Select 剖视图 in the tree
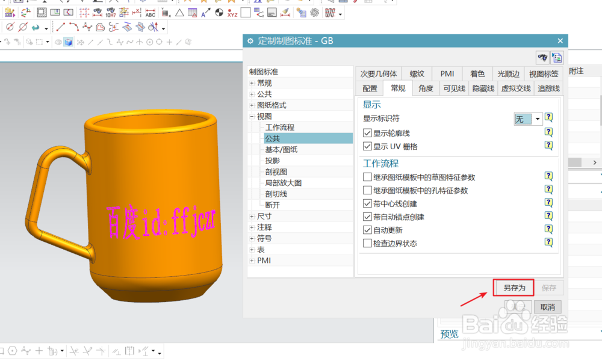 click(276, 172)
